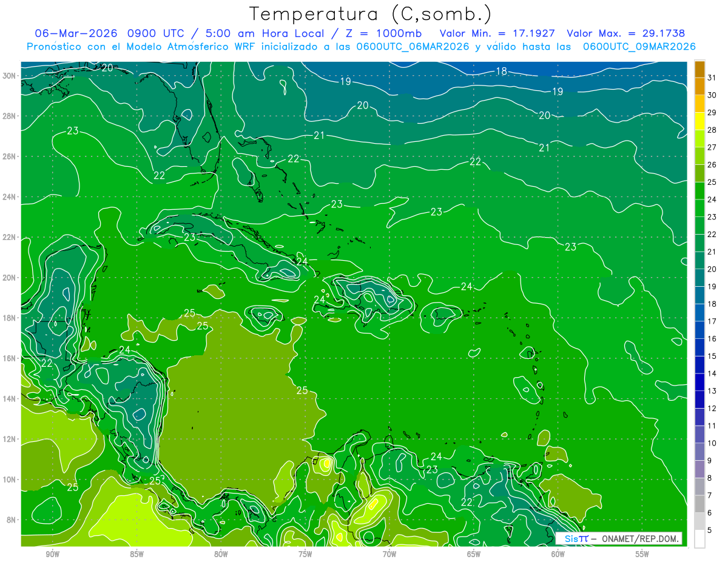Image resolution: width=728 pixels, height=562 pixels.
Task: Click the "22N" latitude axis label
Action: coord(8,237)
